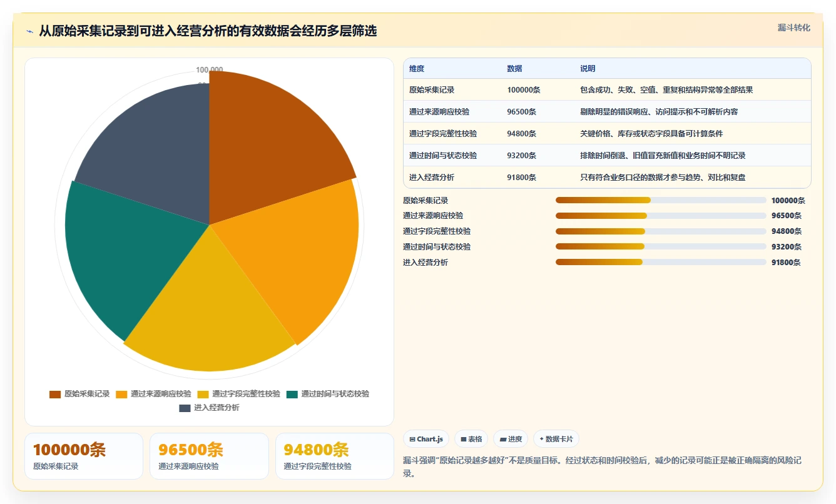Open the 94800条 通过字段完整性校验 data card
The height and width of the screenshot is (504, 836).
[x=335, y=456]
